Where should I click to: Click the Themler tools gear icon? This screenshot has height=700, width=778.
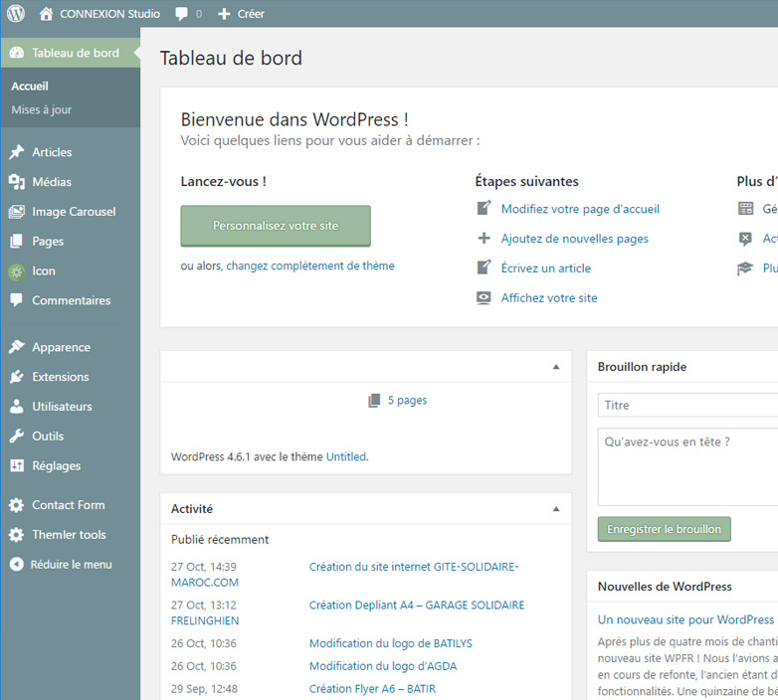tap(16, 535)
